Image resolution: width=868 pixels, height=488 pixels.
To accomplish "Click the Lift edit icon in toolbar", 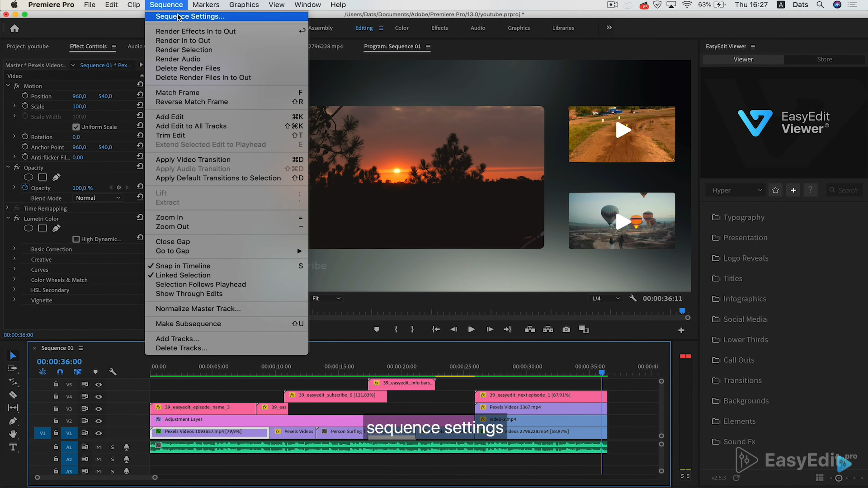I will [529, 329].
